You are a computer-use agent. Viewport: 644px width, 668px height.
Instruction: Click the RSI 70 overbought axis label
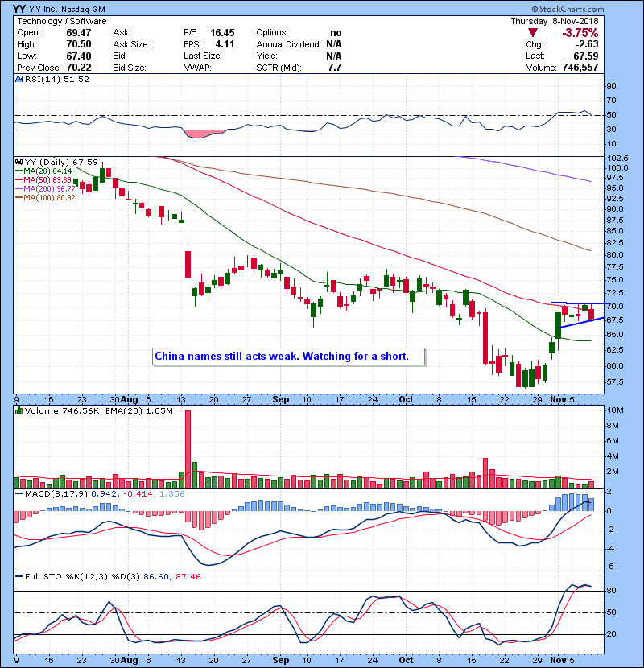point(611,101)
